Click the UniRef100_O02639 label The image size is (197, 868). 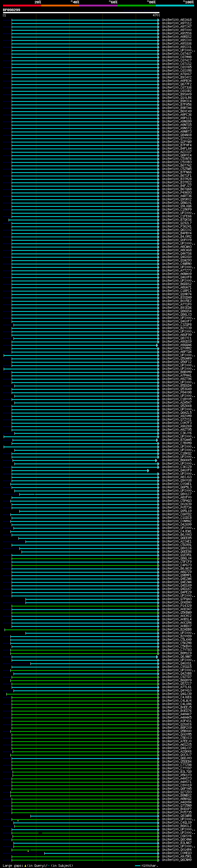177,504
